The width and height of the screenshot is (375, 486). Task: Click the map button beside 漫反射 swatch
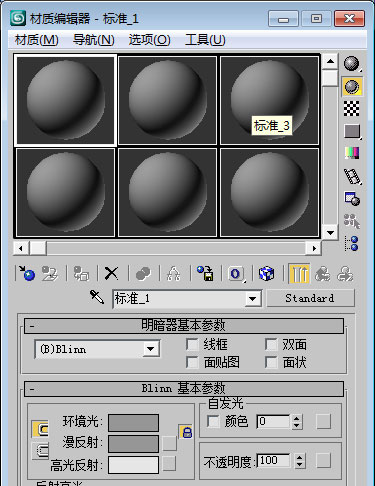click(169, 443)
